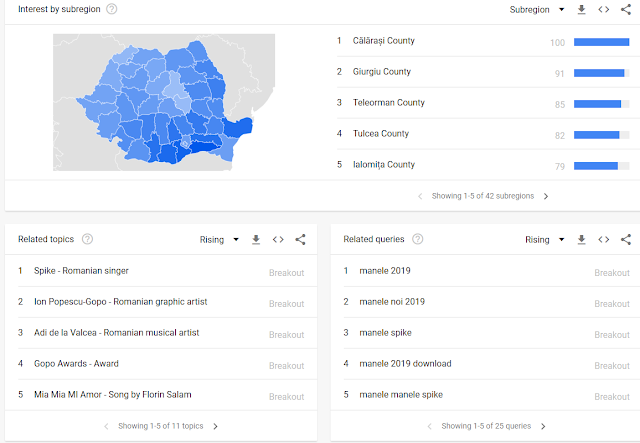Open help for Interest by subregion
This screenshot has height=443, width=640.
coord(111,9)
